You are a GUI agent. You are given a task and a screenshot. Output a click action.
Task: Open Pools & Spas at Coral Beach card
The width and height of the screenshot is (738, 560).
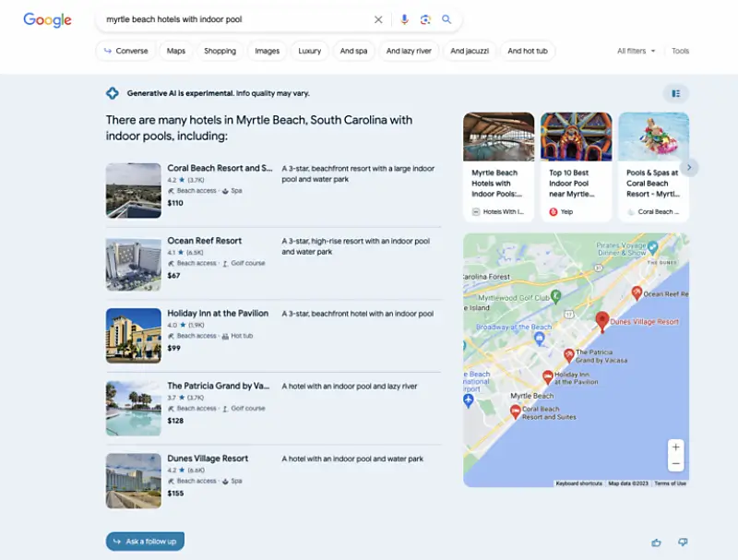click(x=654, y=167)
